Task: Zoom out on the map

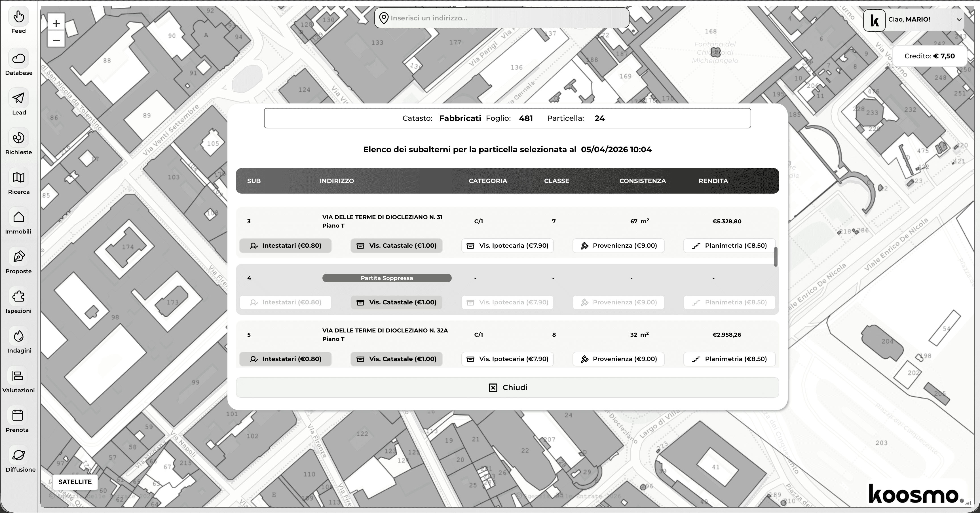Action: (x=56, y=40)
